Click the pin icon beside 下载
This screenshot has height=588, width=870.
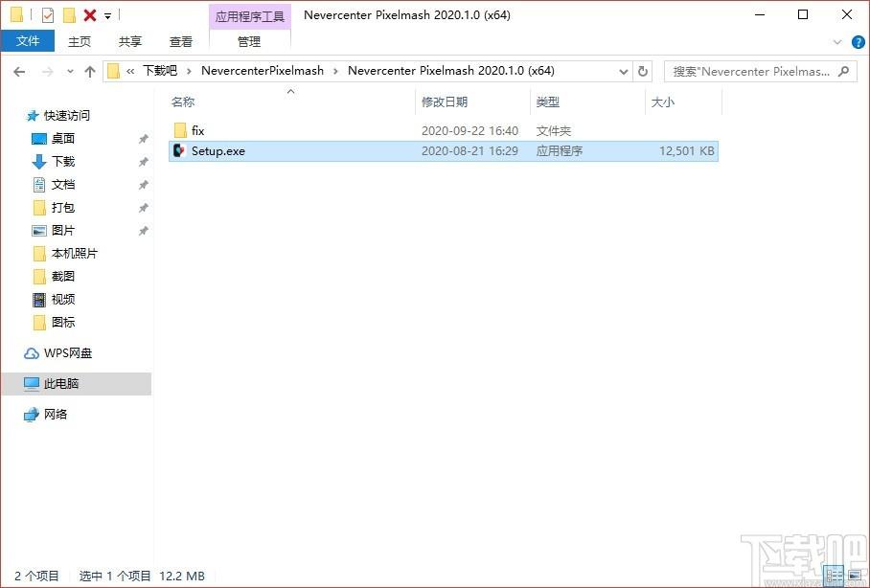tap(143, 162)
